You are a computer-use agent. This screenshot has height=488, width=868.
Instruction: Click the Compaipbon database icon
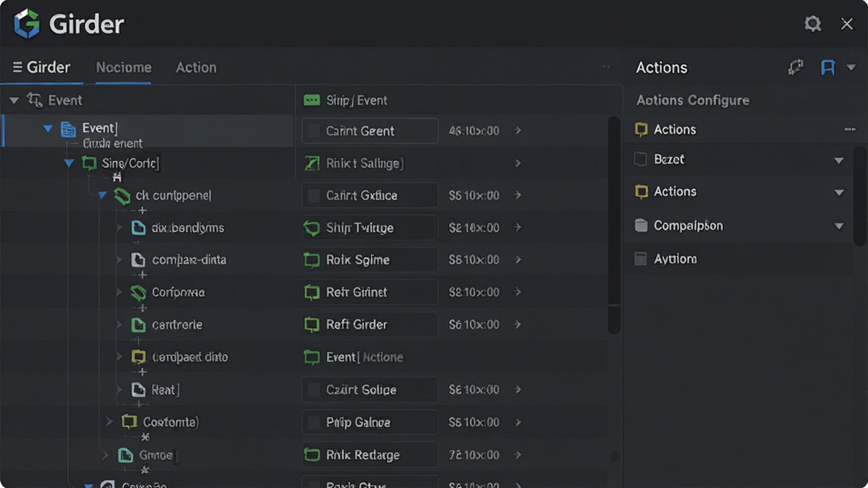click(x=641, y=225)
